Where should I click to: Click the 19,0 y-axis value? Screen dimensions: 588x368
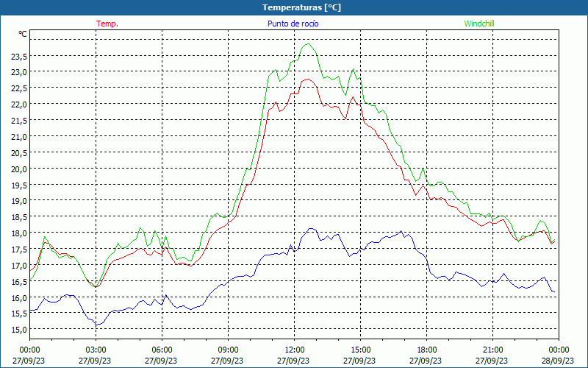pos(19,201)
